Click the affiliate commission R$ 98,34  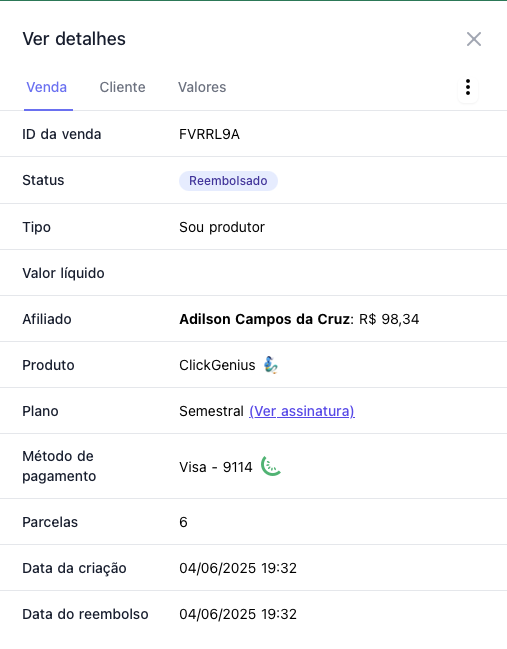[x=389, y=319]
